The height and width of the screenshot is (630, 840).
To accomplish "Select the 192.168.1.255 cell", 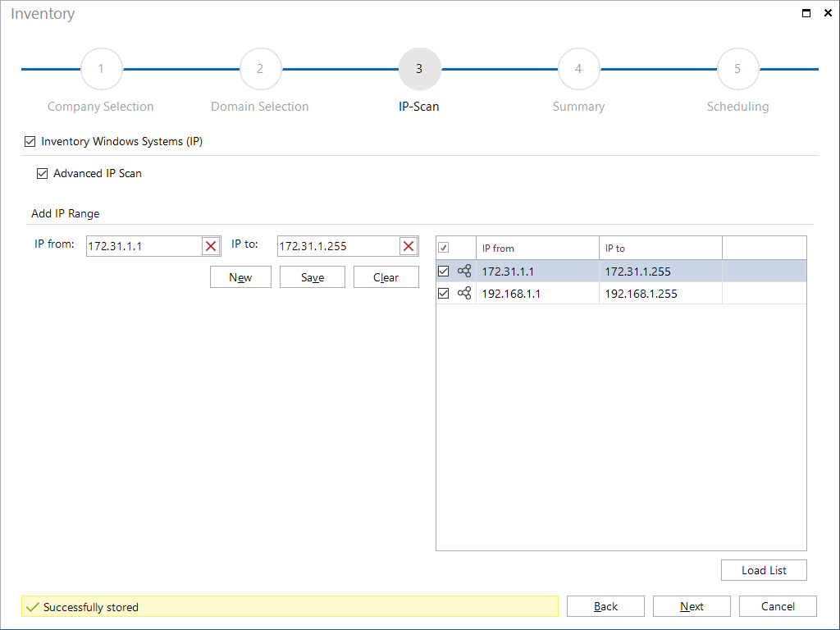I will [x=660, y=293].
